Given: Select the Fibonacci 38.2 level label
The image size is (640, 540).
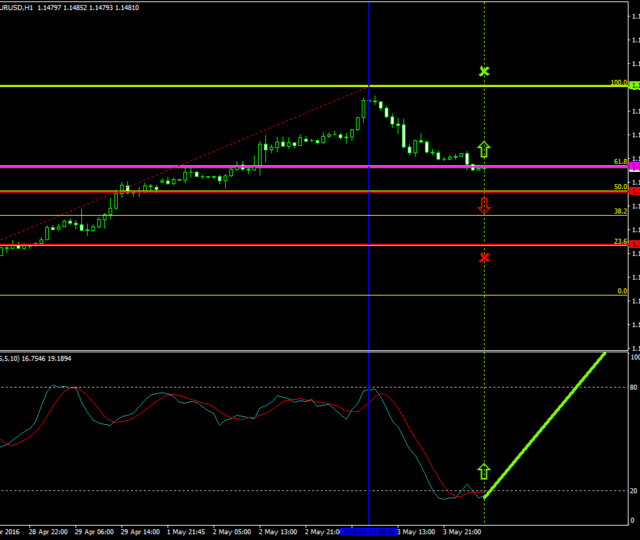Looking at the screenshot, I should click(x=620, y=212).
